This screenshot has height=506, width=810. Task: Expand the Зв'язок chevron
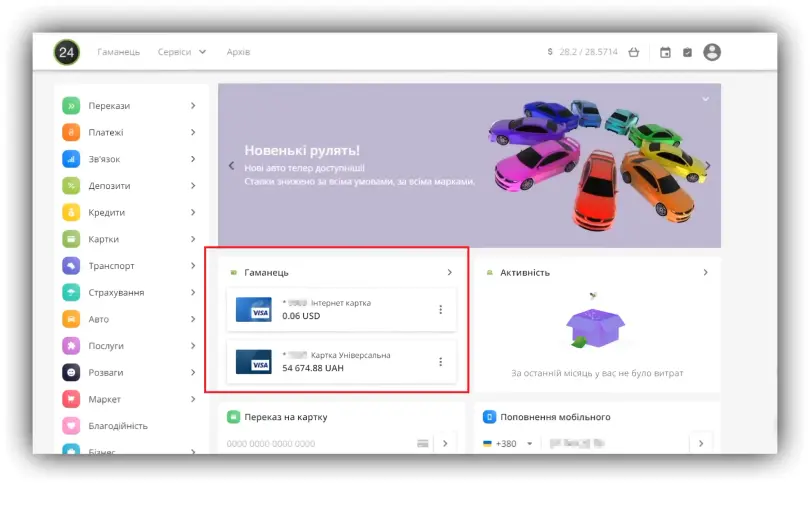pyautogui.click(x=193, y=159)
